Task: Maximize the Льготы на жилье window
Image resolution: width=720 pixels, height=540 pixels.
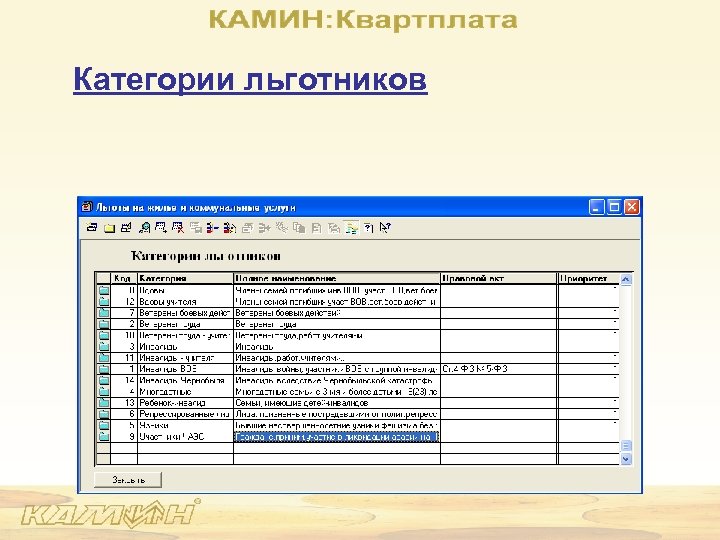Action: pyautogui.click(x=614, y=207)
